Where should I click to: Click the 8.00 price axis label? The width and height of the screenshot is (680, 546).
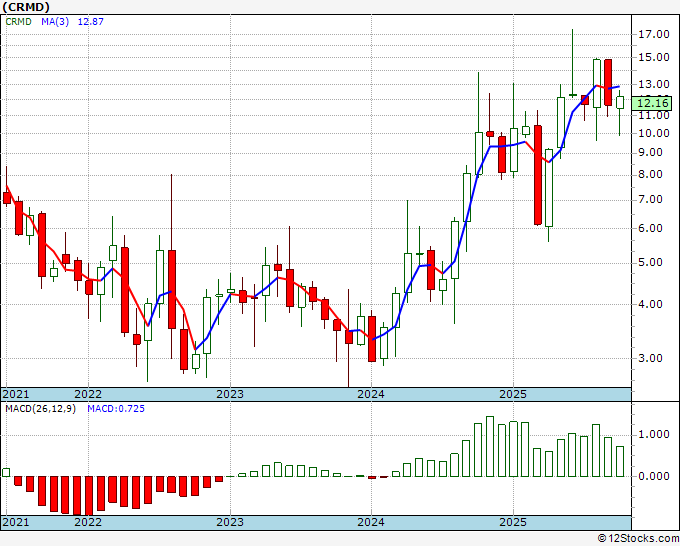(x=650, y=174)
